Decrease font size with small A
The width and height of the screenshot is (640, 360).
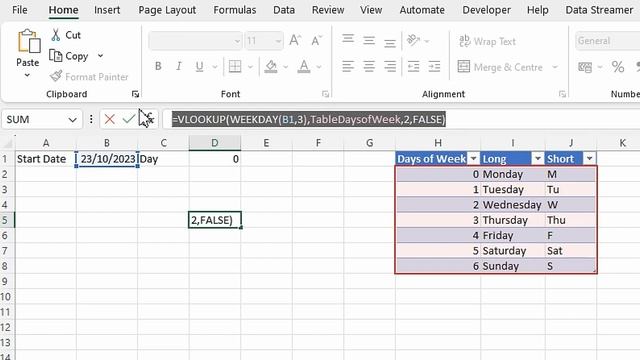[x=316, y=40]
